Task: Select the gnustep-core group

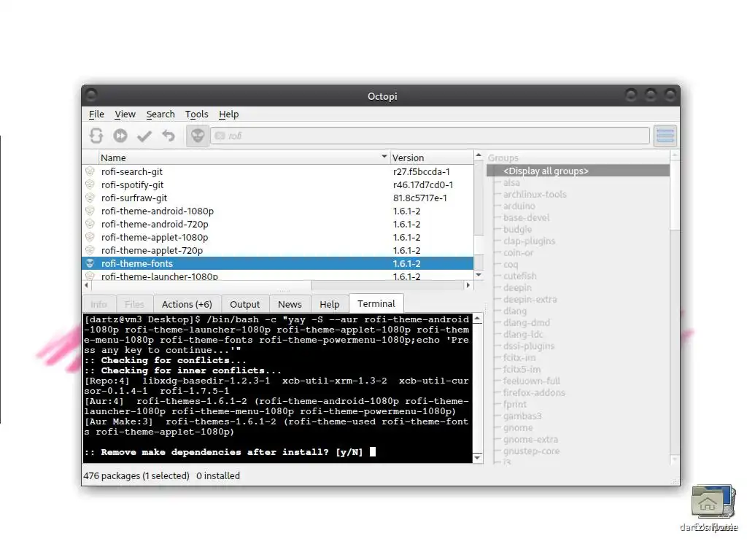Action: coord(531,451)
